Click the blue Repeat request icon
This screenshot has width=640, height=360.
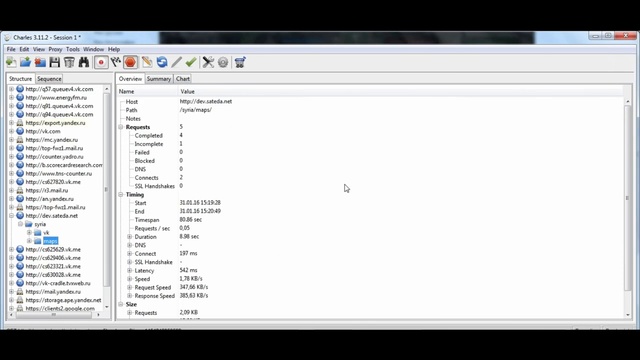162,62
